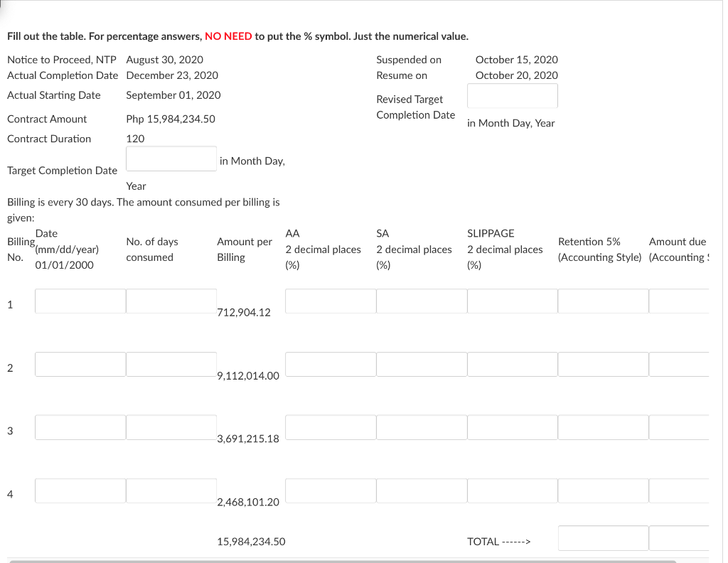
Task: Click Billing 3 Retention 5% field
Action: (603, 427)
